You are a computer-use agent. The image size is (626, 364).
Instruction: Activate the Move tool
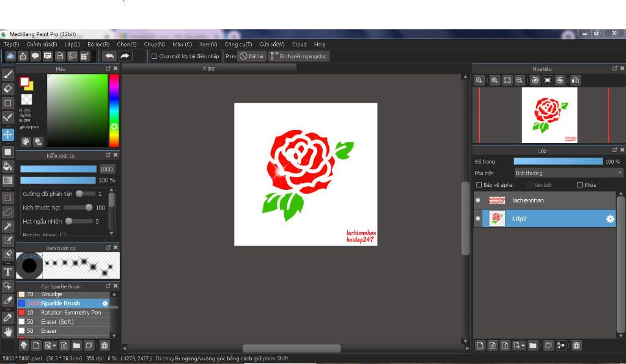pos(7,134)
